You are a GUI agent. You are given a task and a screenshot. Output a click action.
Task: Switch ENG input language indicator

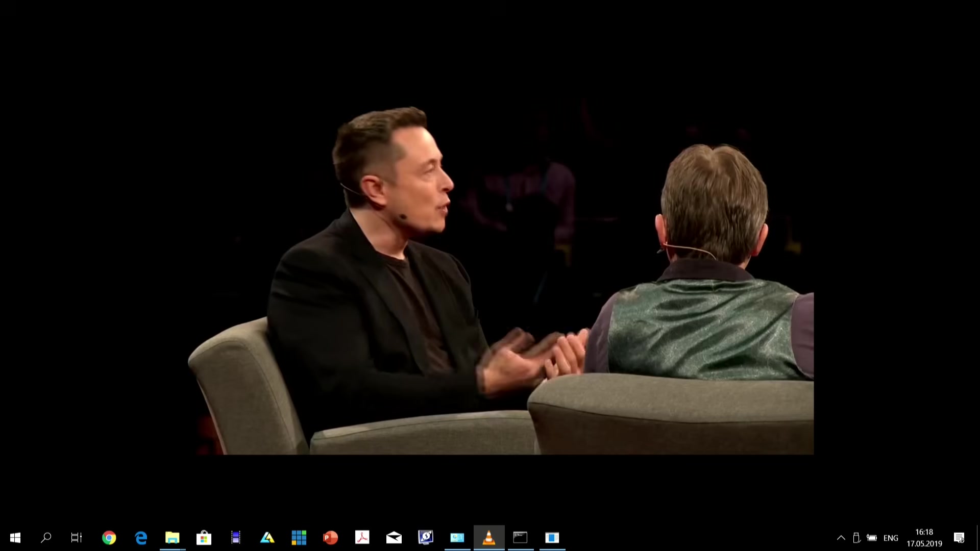[x=891, y=538]
